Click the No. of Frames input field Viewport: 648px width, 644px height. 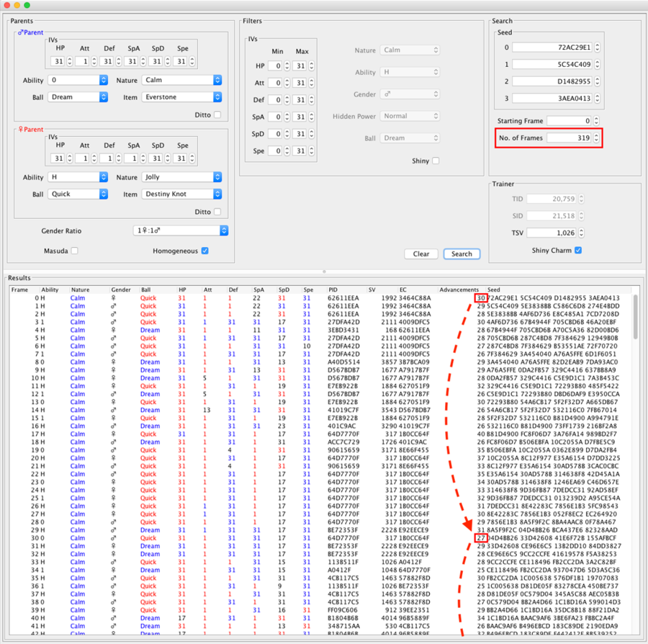click(569, 138)
